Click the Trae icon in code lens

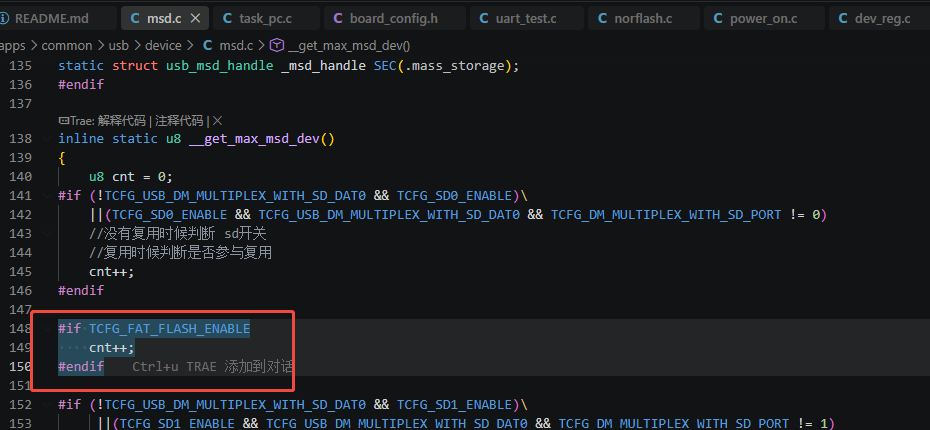64,121
